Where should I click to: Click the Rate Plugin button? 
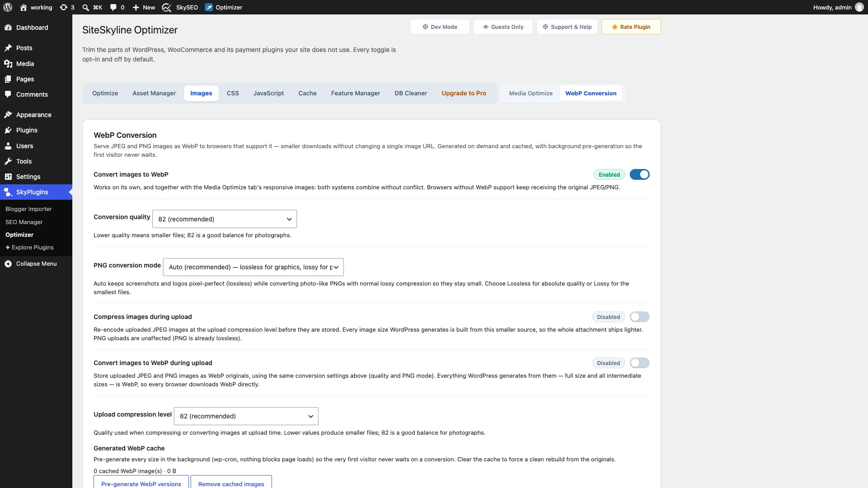(x=631, y=27)
